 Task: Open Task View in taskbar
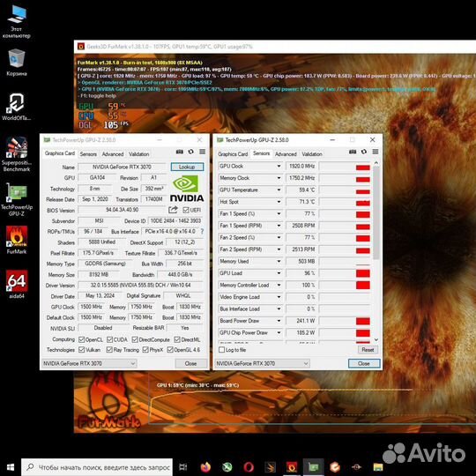pos(183,467)
